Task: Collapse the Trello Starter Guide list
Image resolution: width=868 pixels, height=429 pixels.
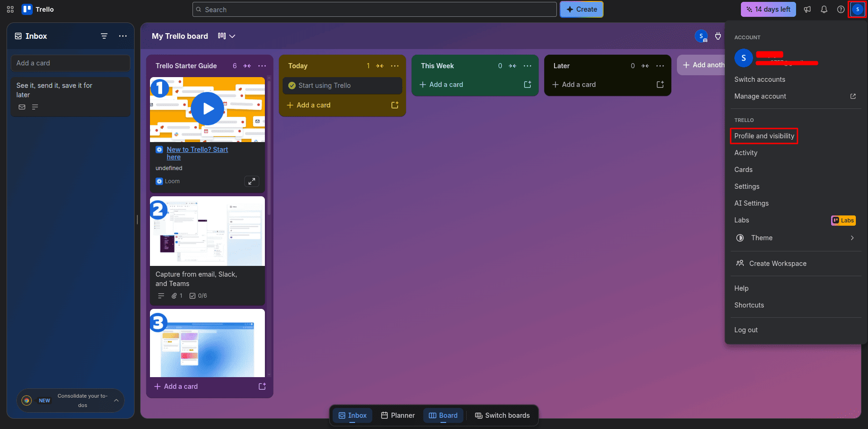Action: tap(247, 66)
